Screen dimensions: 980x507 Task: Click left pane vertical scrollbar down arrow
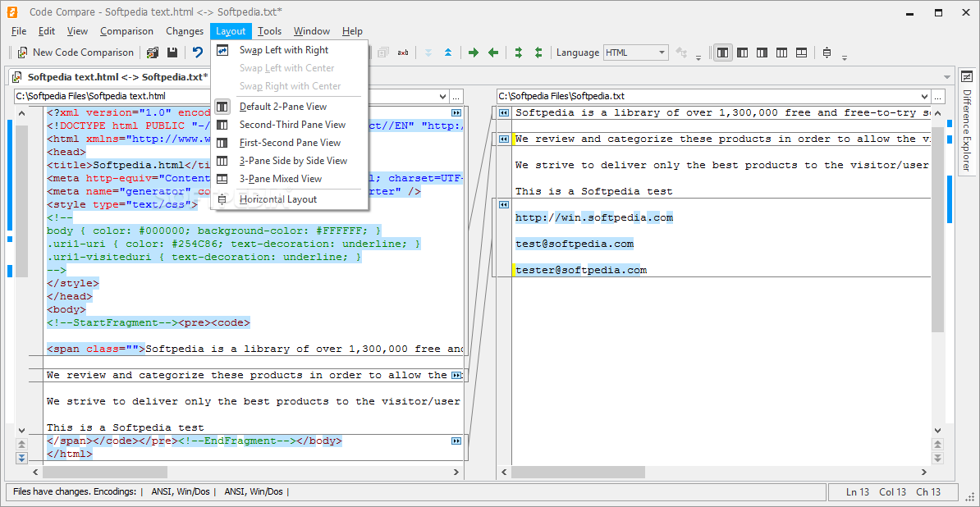[x=22, y=430]
